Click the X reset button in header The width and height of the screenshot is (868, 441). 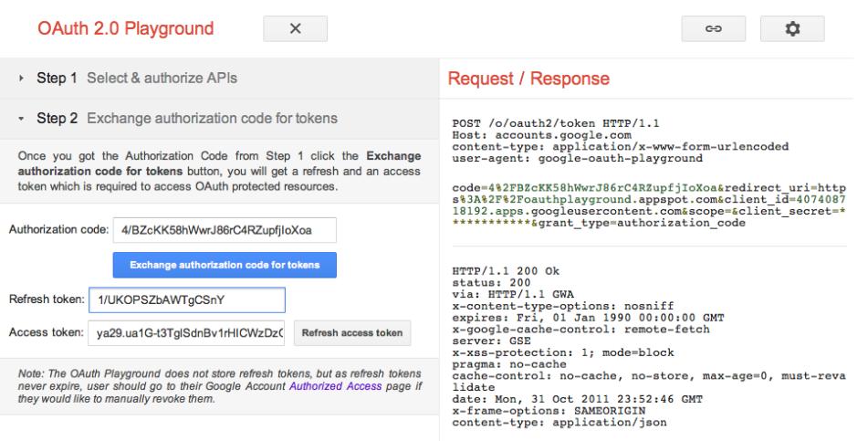click(x=295, y=29)
